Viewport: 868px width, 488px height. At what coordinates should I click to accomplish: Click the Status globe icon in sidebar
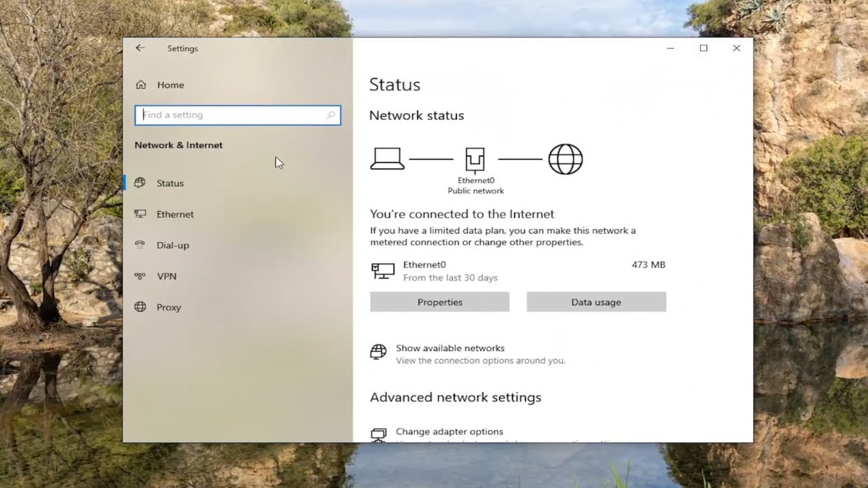point(140,183)
